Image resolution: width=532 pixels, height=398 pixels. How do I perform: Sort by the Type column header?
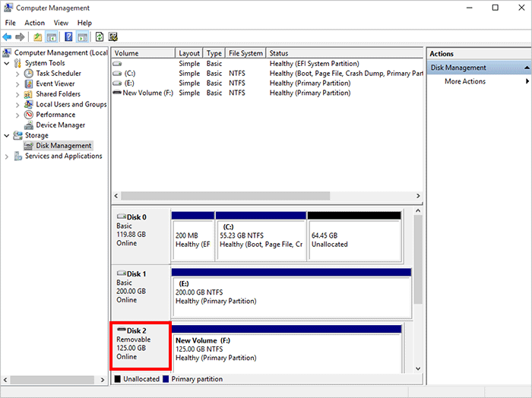pos(214,53)
